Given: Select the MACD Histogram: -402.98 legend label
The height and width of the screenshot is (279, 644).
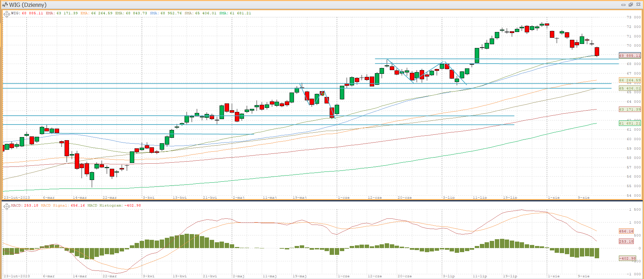Looking at the screenshot, I should [114, 206].
